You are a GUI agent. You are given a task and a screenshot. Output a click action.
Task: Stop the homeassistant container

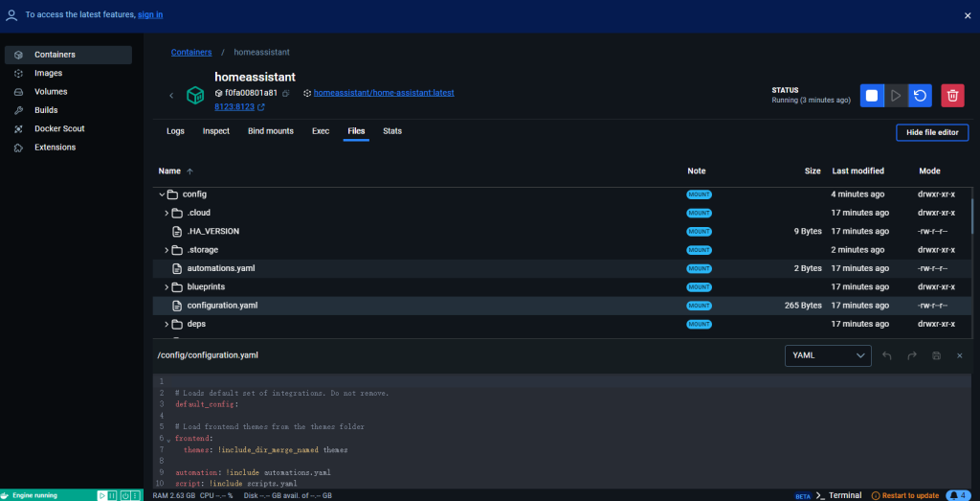[872, 96]
